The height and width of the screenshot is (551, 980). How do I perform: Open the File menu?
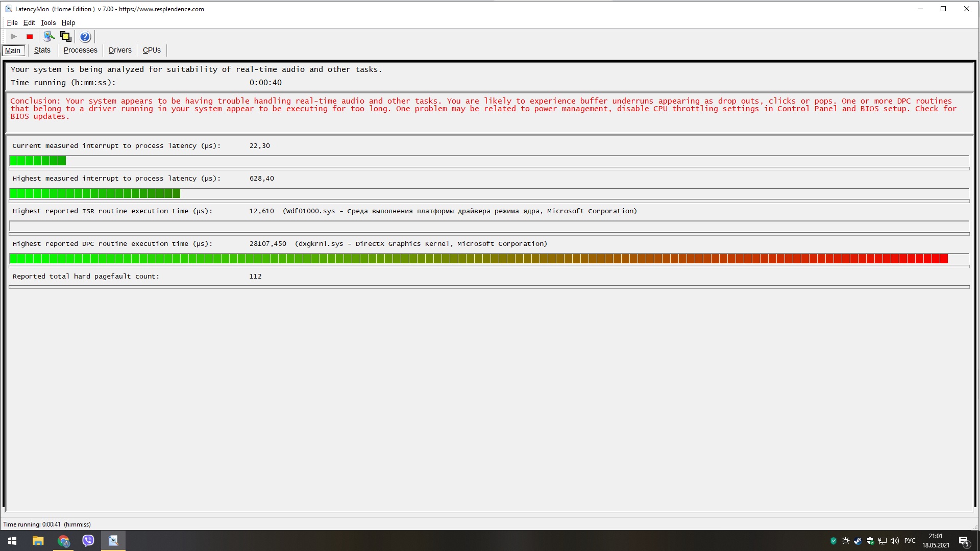[12, 22]
